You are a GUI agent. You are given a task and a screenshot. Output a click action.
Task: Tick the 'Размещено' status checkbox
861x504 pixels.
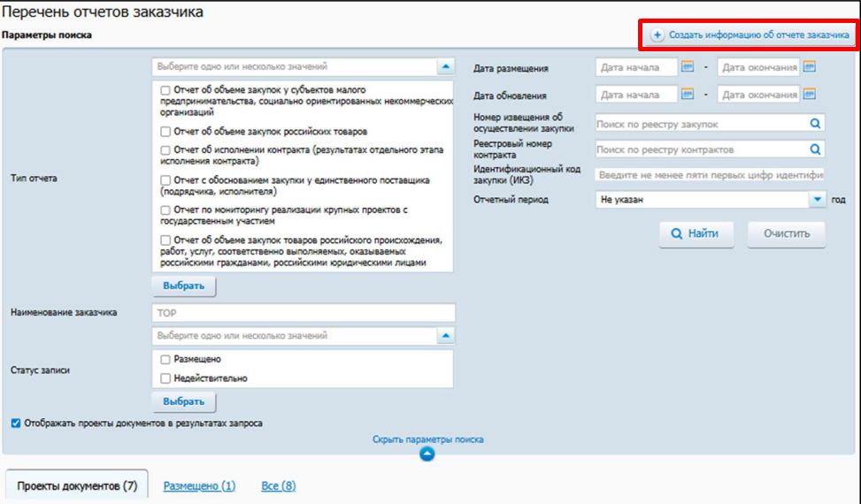pos(165,360)
